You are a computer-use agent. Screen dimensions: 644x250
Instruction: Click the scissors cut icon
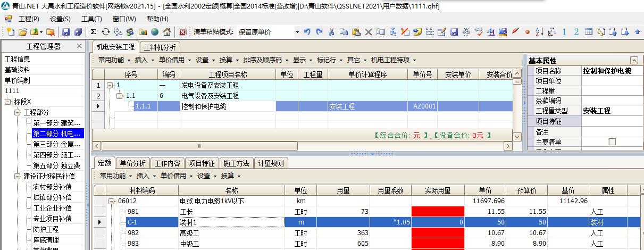[x=331, y=32]
